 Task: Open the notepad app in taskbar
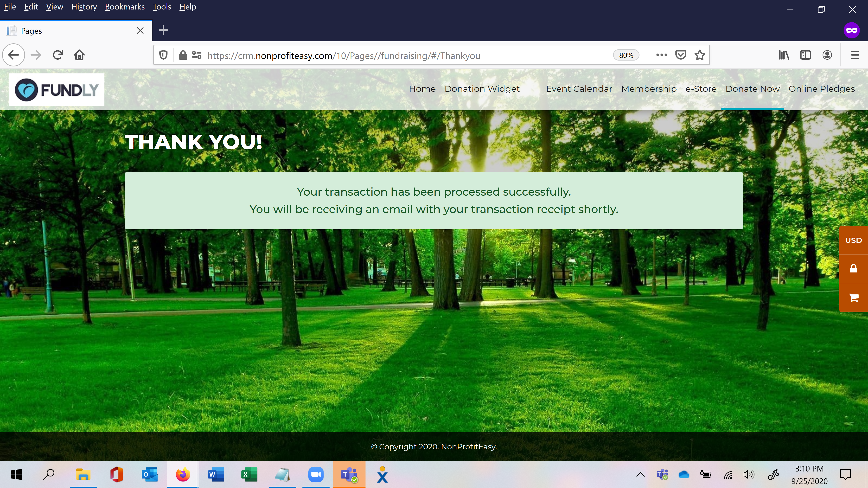[x=282, y=474]
